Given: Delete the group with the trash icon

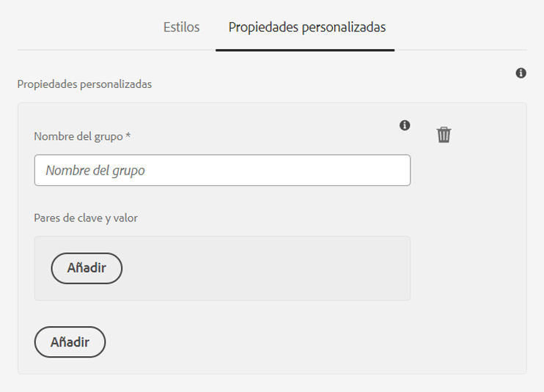Looking at the screenshot, I should click(x=444, y=135).
